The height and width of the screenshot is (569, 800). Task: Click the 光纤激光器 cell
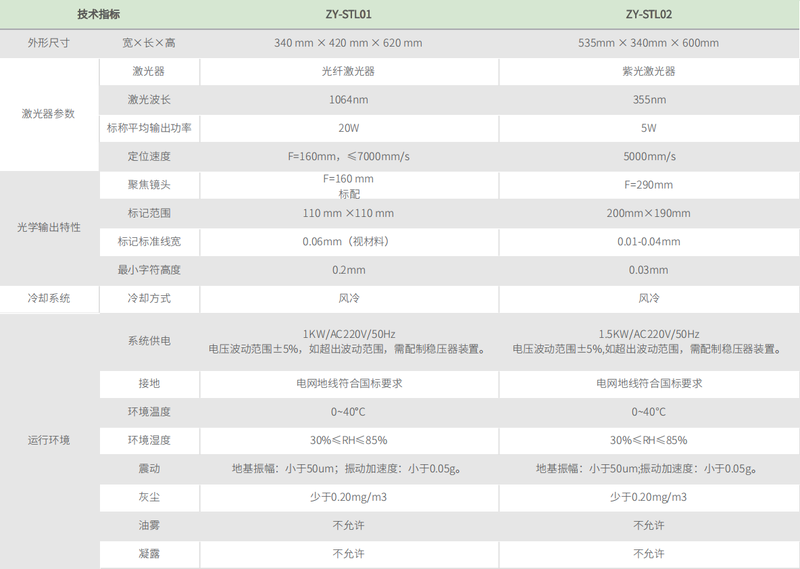[348, 72]
